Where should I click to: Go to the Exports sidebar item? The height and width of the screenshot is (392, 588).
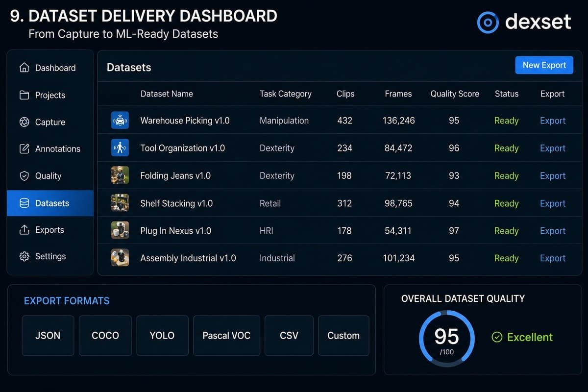[50, 230]
